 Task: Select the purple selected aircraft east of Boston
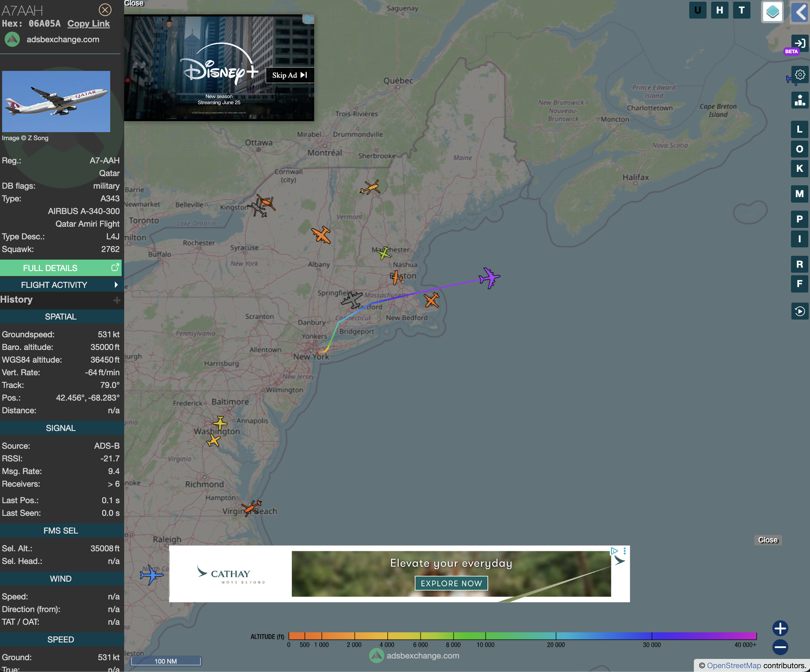click(x=489, y=278)
